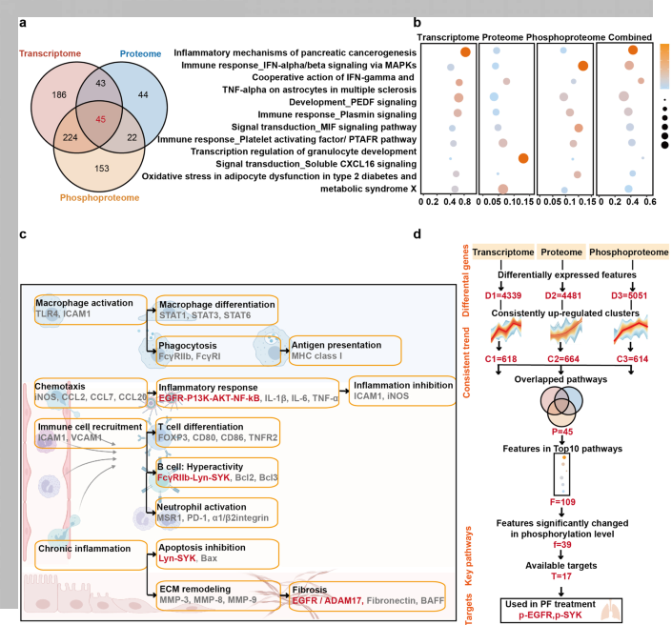Click the Neutrophil activation box

click(x=217, y=513)
